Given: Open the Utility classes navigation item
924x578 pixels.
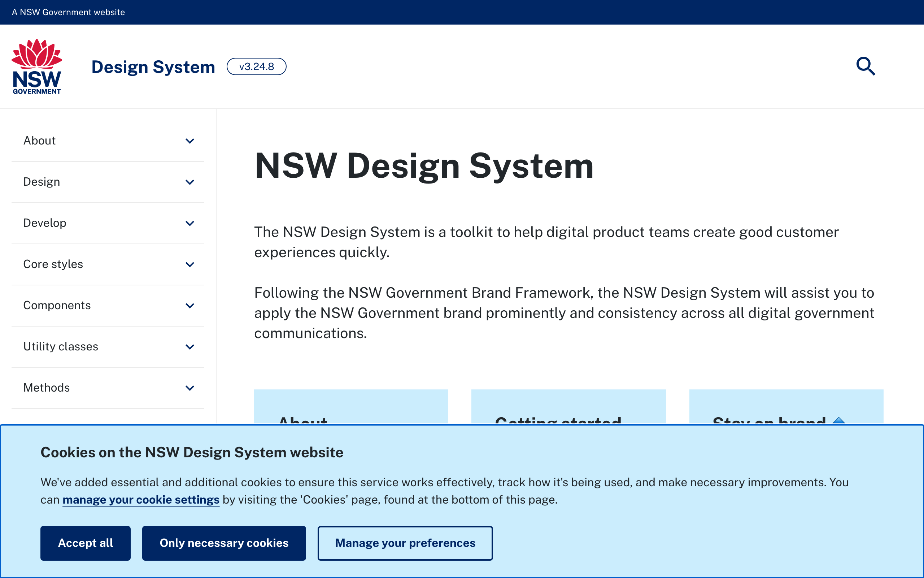Looking at the screenshot, I should tap(108, 347).
